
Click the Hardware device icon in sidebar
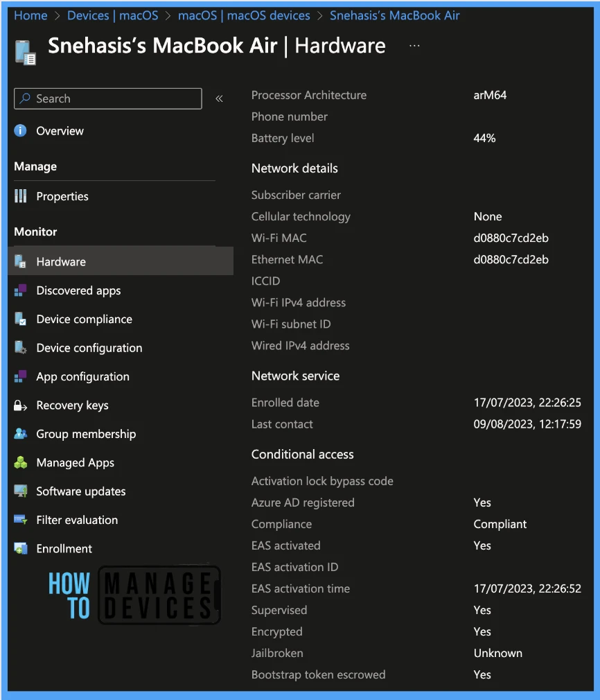point(21,261)
